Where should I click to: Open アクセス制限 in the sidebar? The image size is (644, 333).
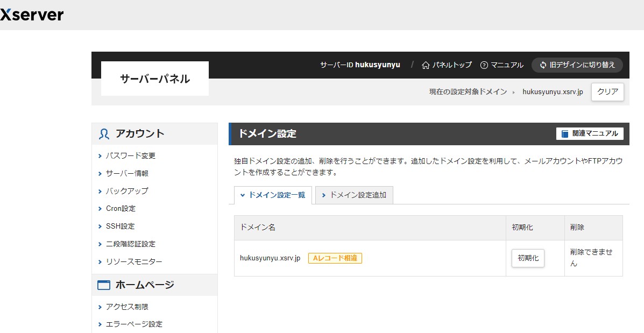(127, 307)
